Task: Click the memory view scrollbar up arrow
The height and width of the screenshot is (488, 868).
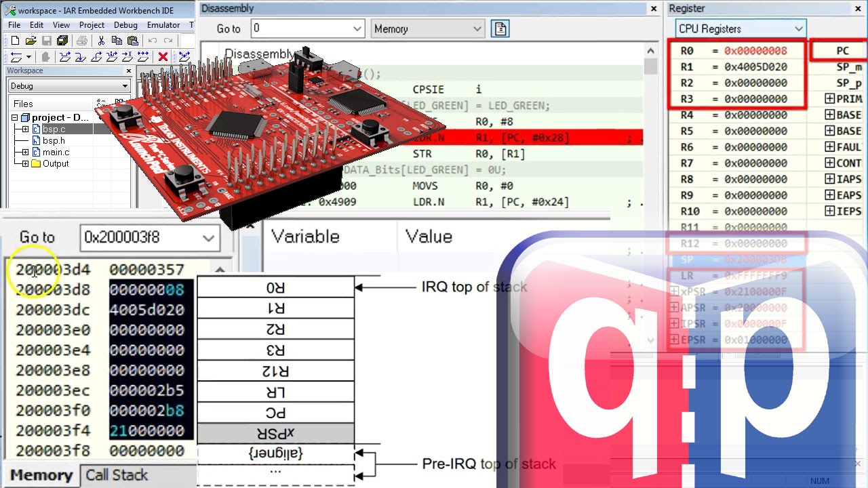Action: pyautogui.click(x=220, y=268)
